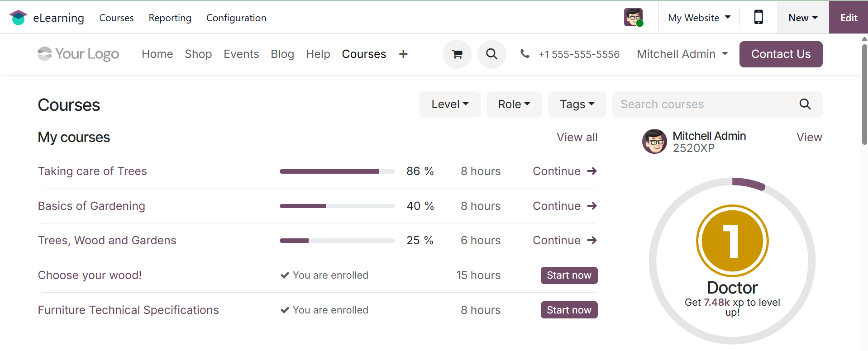868x351 pixels.
Task: Click the Doctor rank badge
Action: tap(732, 241)
